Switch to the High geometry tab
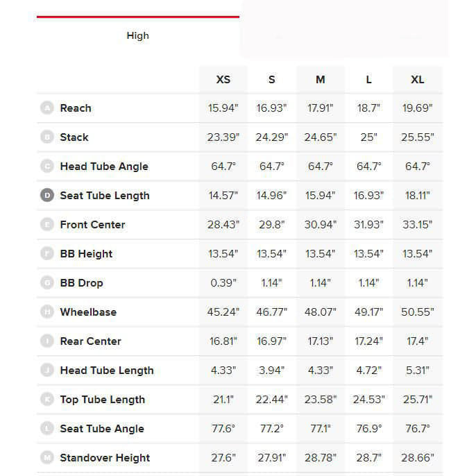Screen dimensions: 476x476 pyautogui.click(x=137, y=36)
